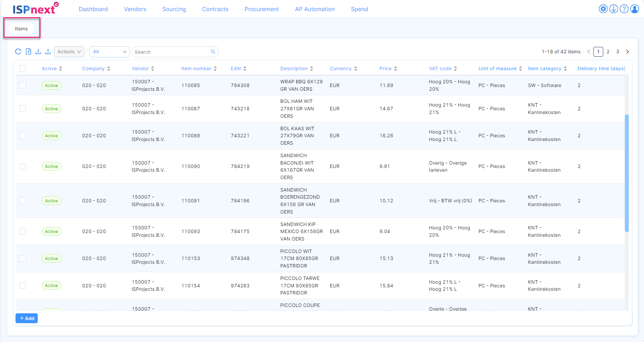Click price 14.67 cell
644x342 pixels.
(x=386, y=109)
